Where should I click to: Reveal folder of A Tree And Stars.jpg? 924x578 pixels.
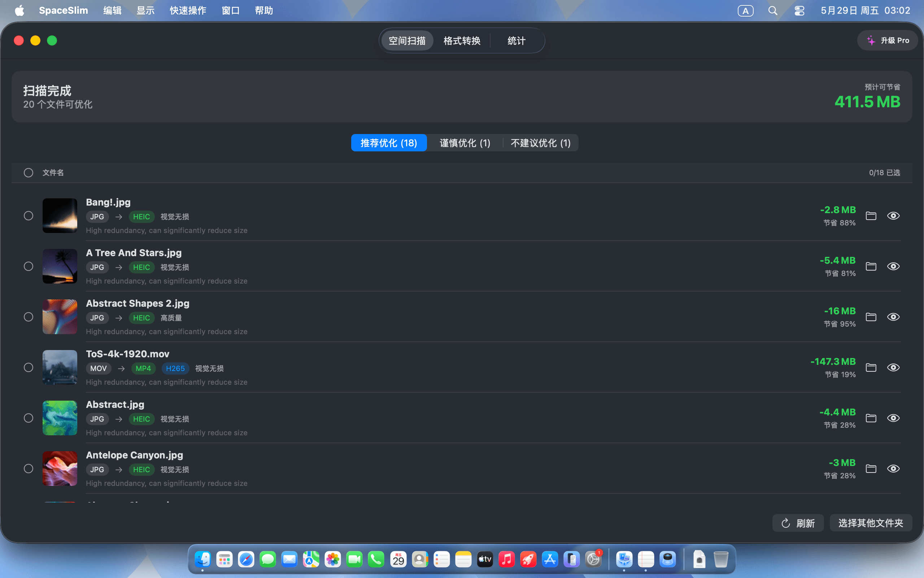click(x=871, y=266)
